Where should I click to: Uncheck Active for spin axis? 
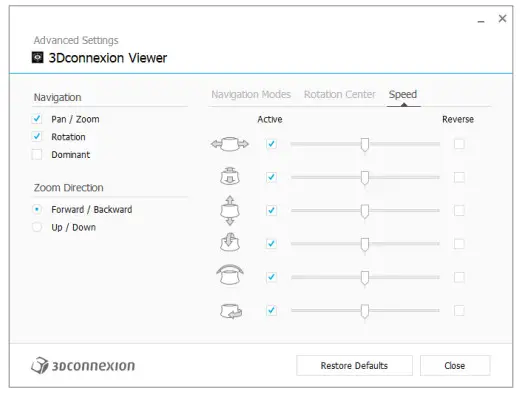pyautogui.click(x=271, y=310)
